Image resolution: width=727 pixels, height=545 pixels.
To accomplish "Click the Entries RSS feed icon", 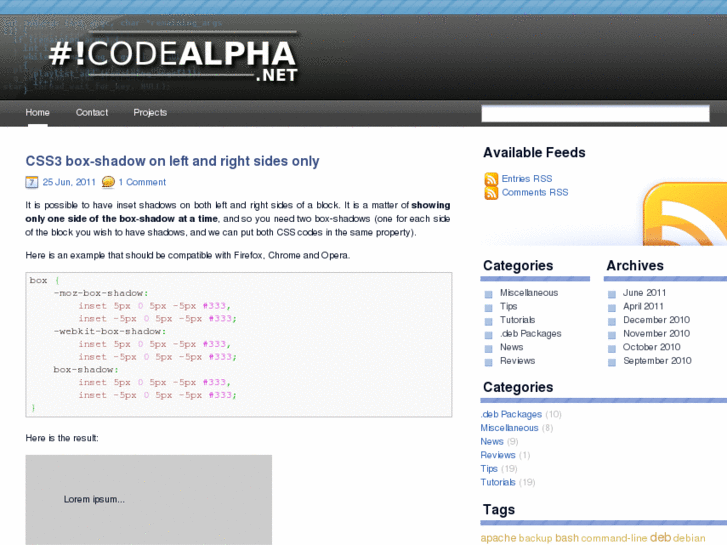I will pos(491,179).
